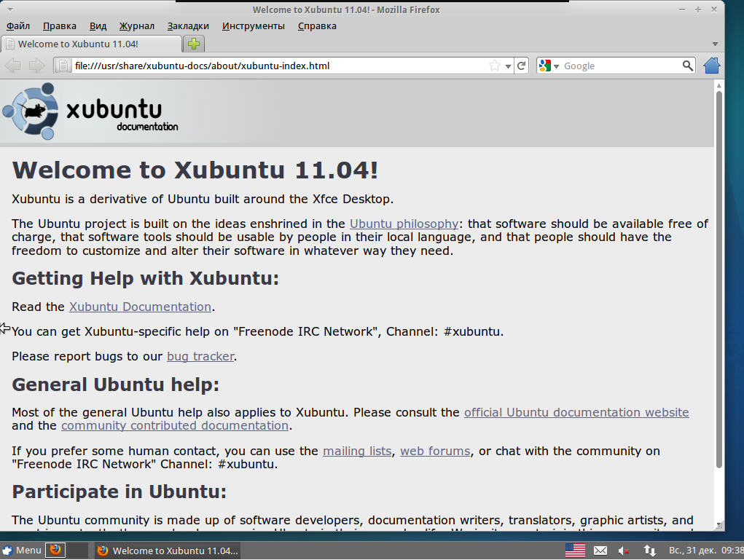Follow the Ubuntu philosophy link
744x560 pixels.
pyautogui.click(x=404, y=224)
